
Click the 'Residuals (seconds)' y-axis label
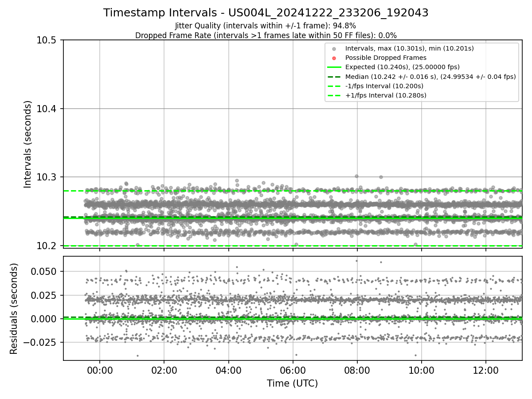[14, 309]
